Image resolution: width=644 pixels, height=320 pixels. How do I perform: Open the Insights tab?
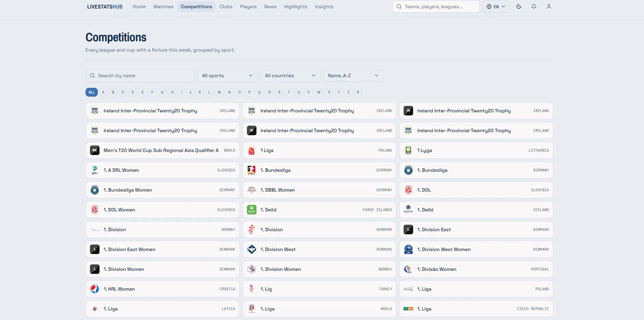324,6
